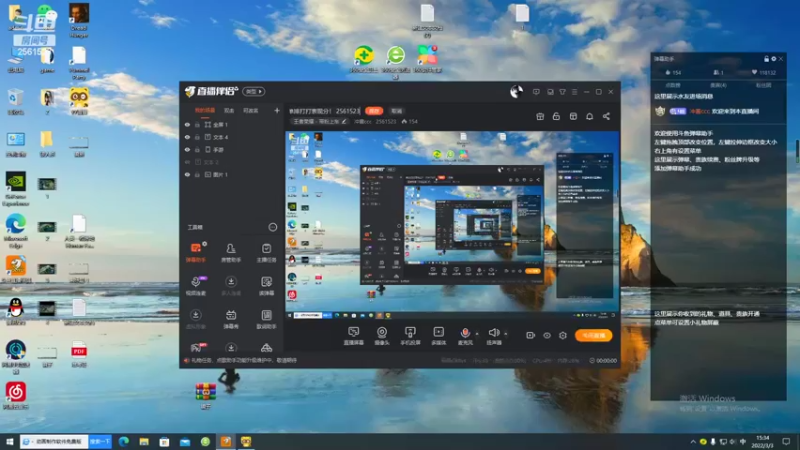The height and width of the screenshot is (450, 800).
Task: Click the unlock padlock icon in the title toolbar
Action: (556, 116)
